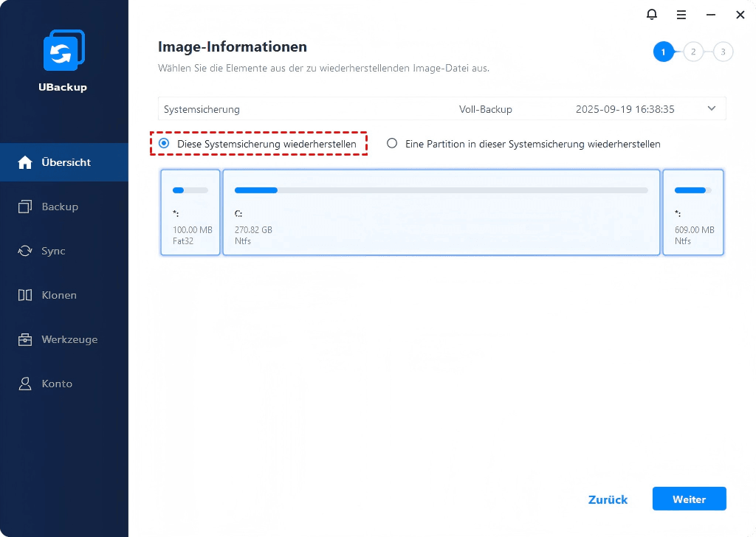Open the Werkzeuge menu label
The width and height of the screenshot is (756, 537).
(69, 339)
